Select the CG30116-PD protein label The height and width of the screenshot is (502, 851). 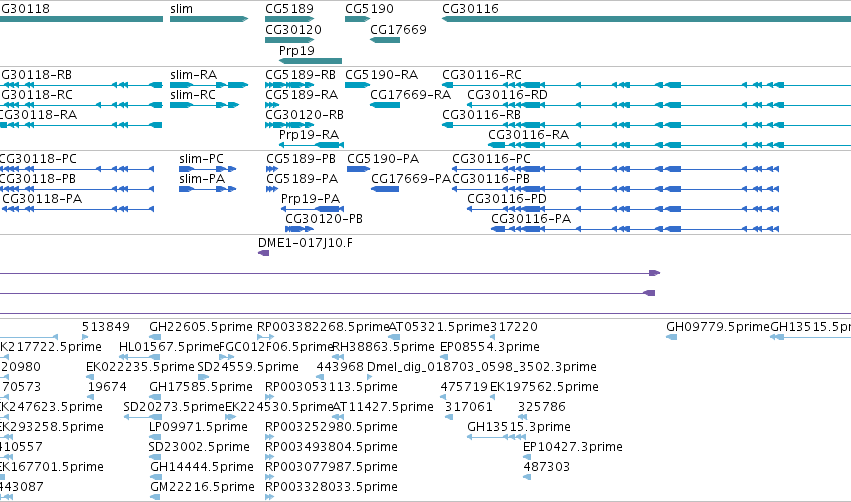click(x=507, y=199)
